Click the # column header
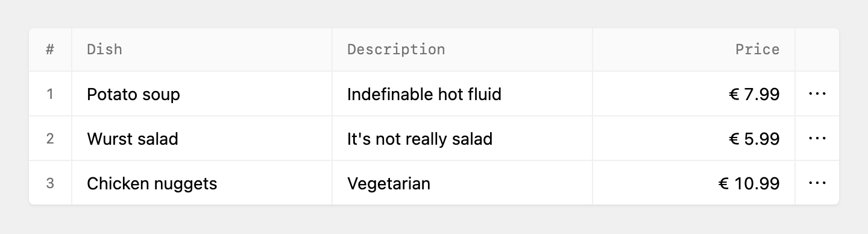 pos(50,49)
